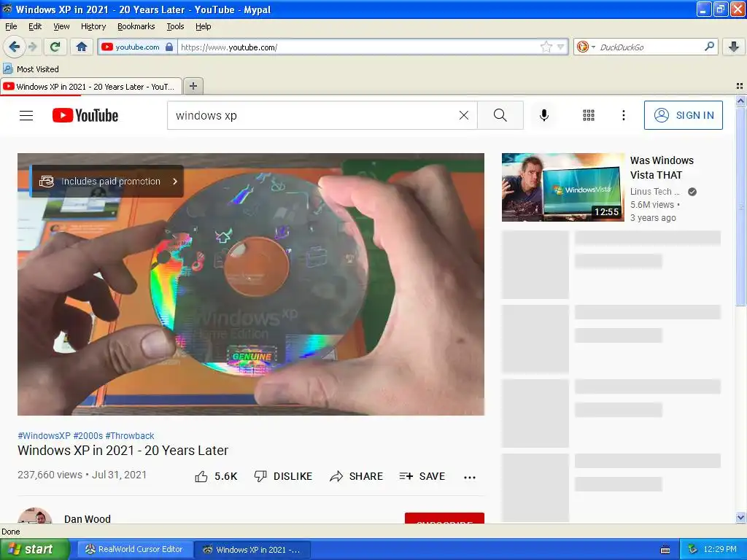Click the page scrollbar up arrow

point(740,101)
